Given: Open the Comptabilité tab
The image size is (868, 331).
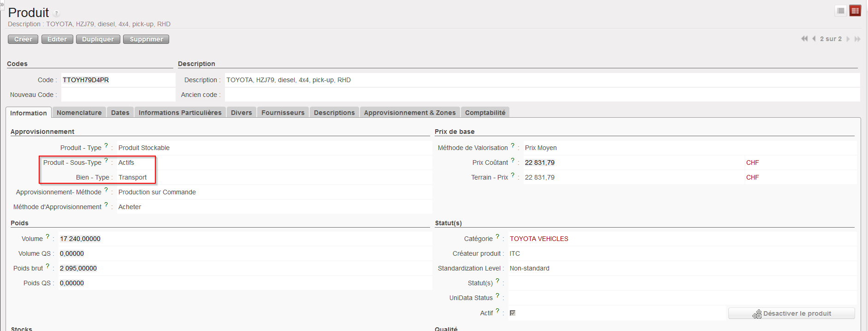Looking at the screenshot, I should (485, 113).
